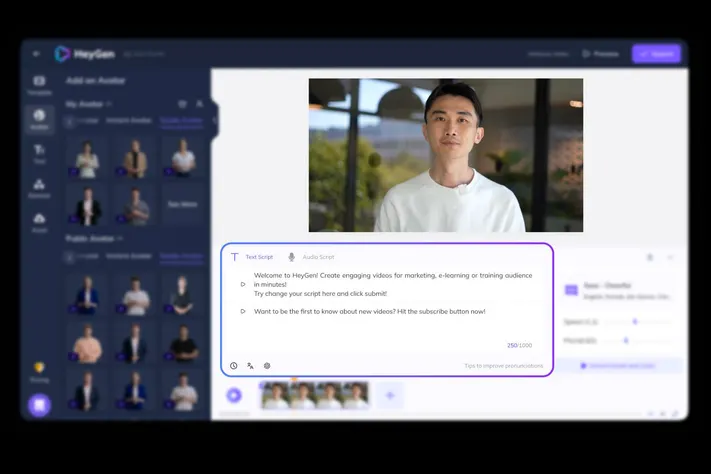Click the translate icon below the script
This screenshot has height=474, width=711.
pos(250,366)
